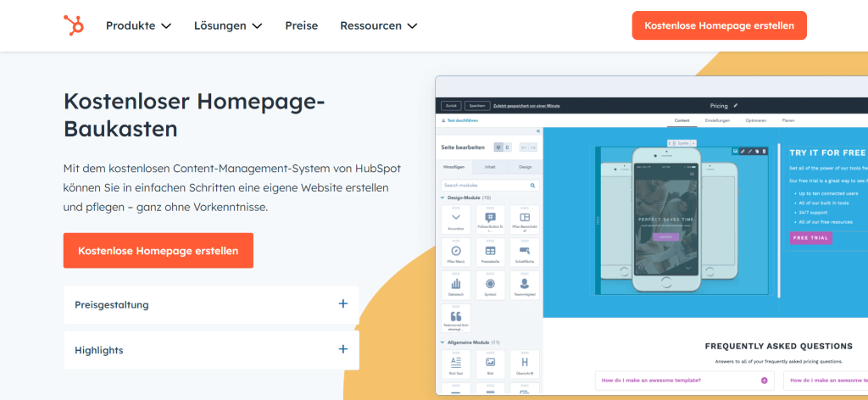
Task: Click pencil icon next to Pricing title
Action: point(736,105)
